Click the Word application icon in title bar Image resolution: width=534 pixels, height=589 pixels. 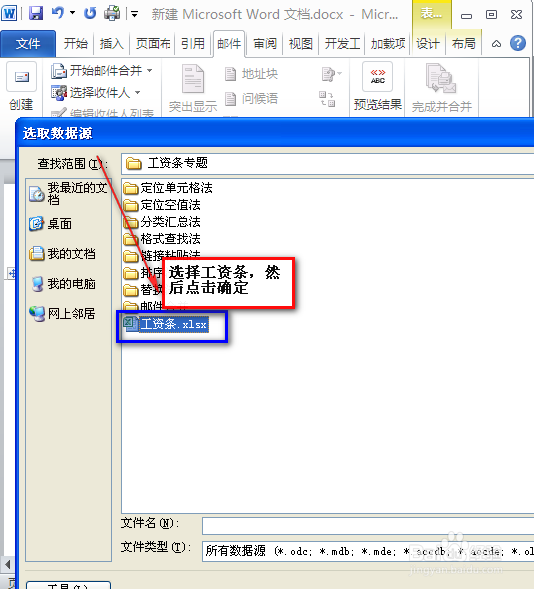(x=9, y=14)
